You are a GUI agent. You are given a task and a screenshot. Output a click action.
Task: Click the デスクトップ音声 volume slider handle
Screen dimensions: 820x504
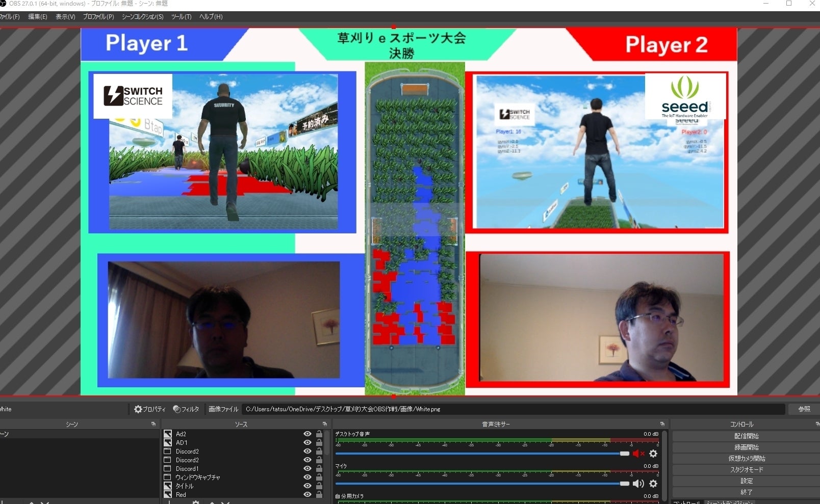624,454
